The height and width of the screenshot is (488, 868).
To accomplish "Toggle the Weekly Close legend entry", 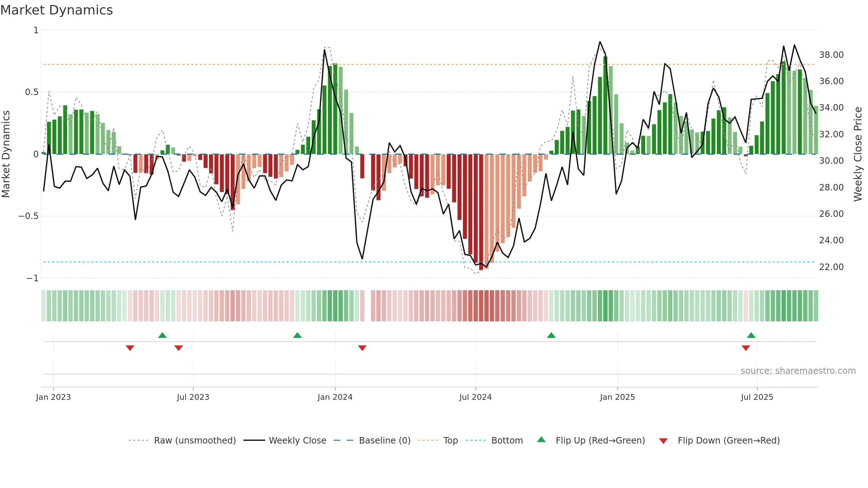I will [x=285, y=440].
